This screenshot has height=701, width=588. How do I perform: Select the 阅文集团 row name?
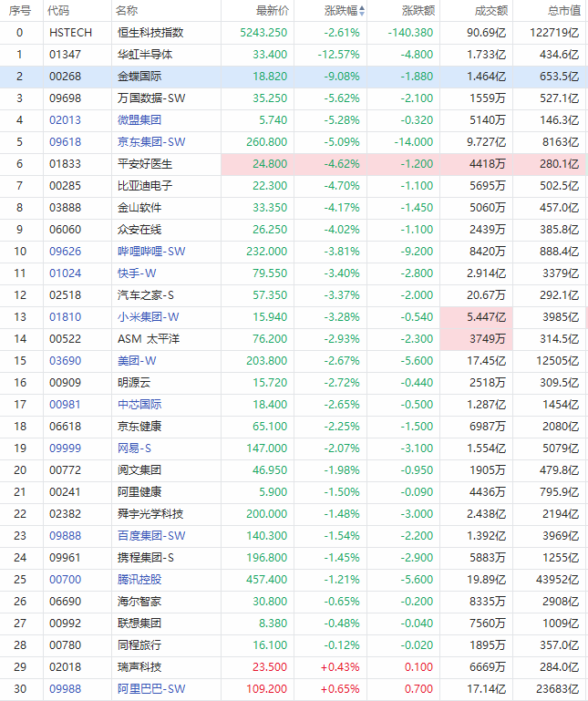(x=139, y=470)
